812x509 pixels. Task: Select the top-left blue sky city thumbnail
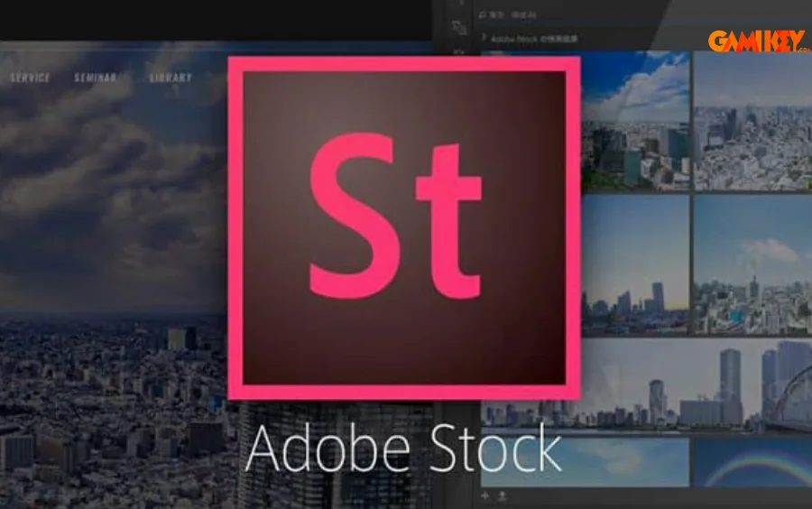click(x=635, y=120)
